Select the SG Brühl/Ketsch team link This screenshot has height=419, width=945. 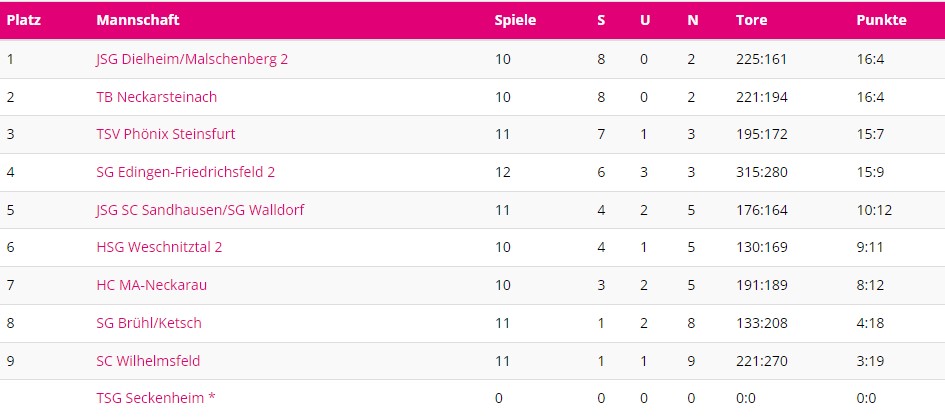[x=149, y=323]
